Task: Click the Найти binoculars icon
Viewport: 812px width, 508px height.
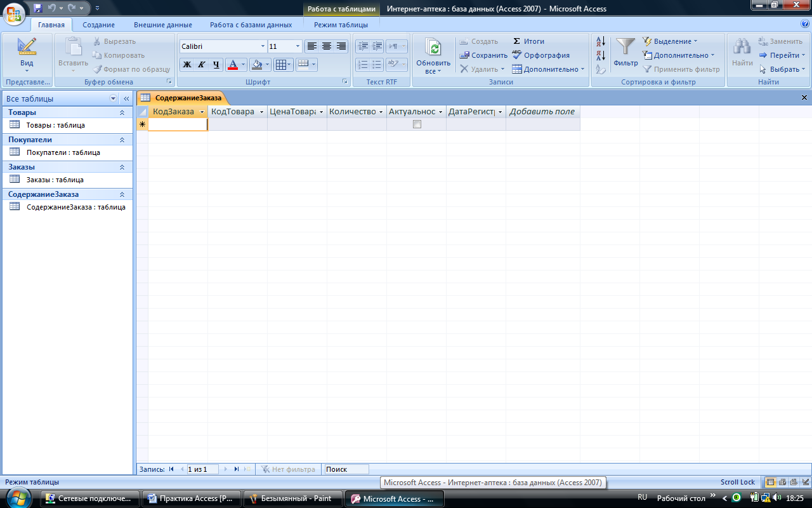Action: coord(742,47)
